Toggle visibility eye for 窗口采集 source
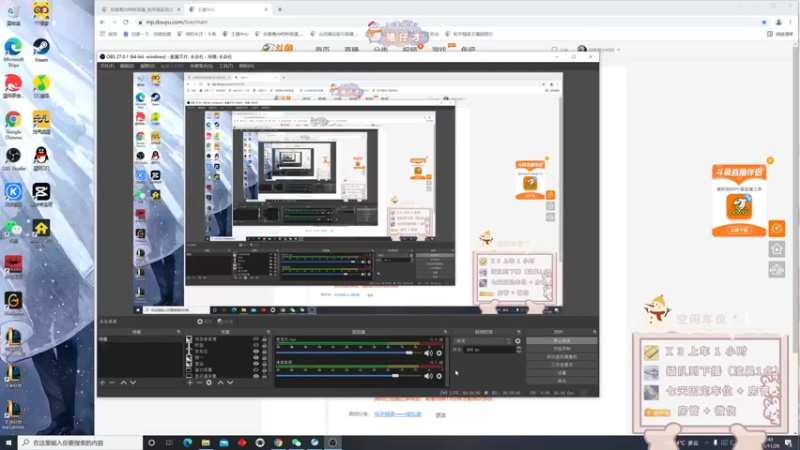The height and width of the screenshot is (450, 800). 256,370
